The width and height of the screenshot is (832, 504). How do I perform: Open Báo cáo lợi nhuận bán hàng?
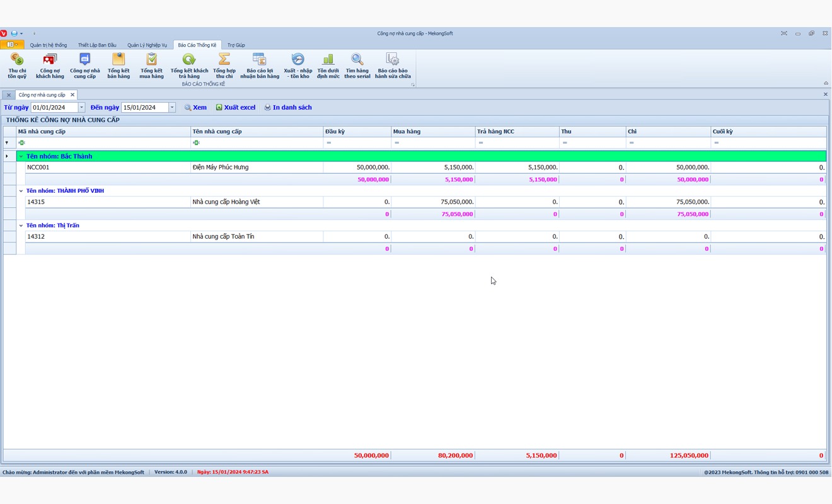coord(260,65)
